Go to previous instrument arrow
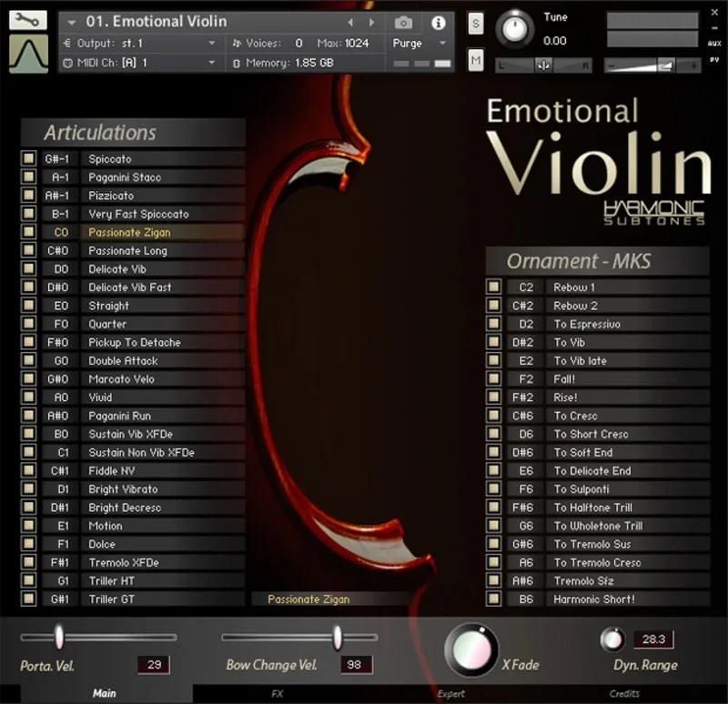 click(350, 22)
